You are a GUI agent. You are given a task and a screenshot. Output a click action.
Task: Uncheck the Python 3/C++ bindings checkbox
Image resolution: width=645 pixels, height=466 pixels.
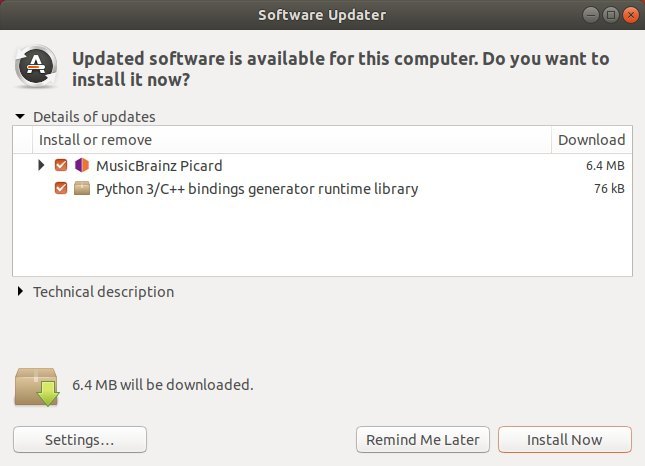61,188
